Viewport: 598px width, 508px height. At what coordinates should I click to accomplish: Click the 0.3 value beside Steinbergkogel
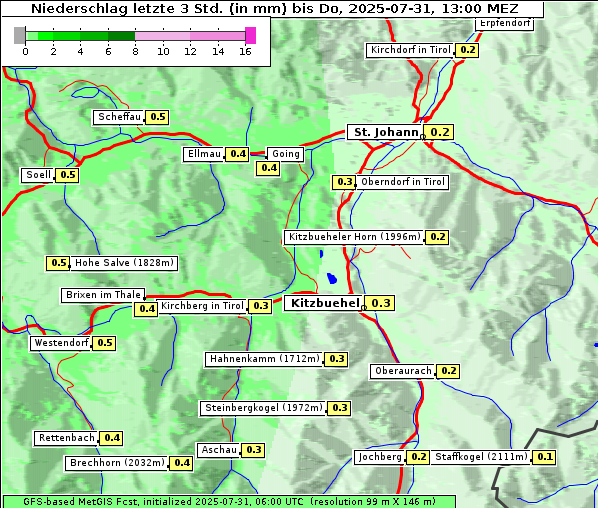339,408
